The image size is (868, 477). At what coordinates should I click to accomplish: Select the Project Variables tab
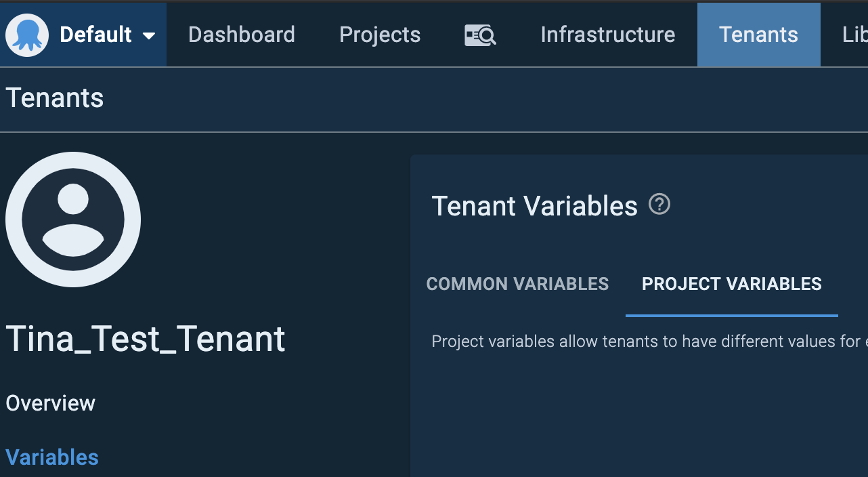pyautogui.click(x=731, y=284)
